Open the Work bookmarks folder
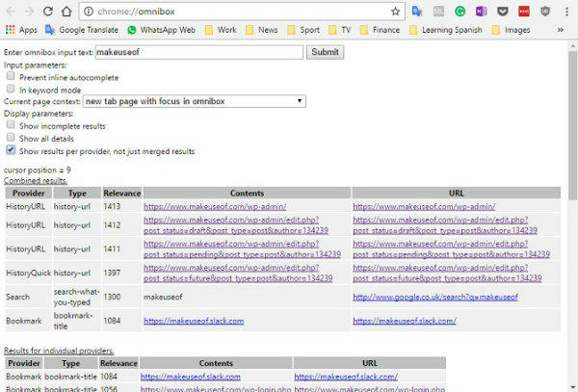This screenshot has height=392, width=578. pyautogui.click(x=219, y=30)
